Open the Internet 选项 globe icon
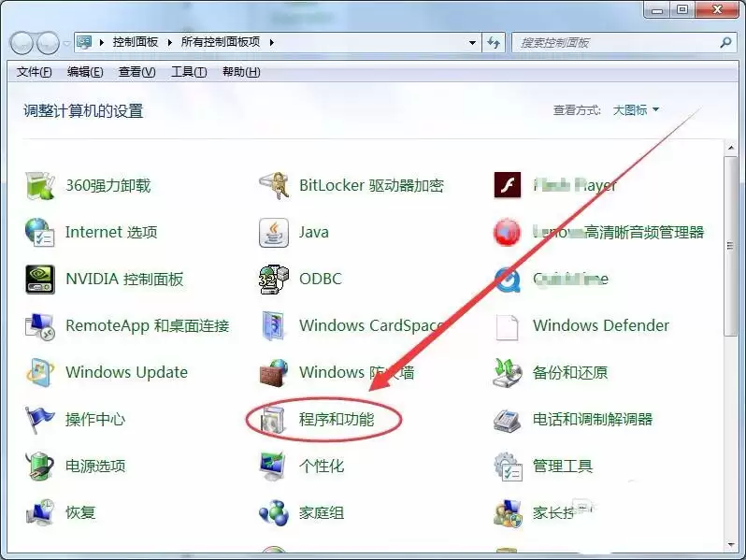 click(39, 232)
